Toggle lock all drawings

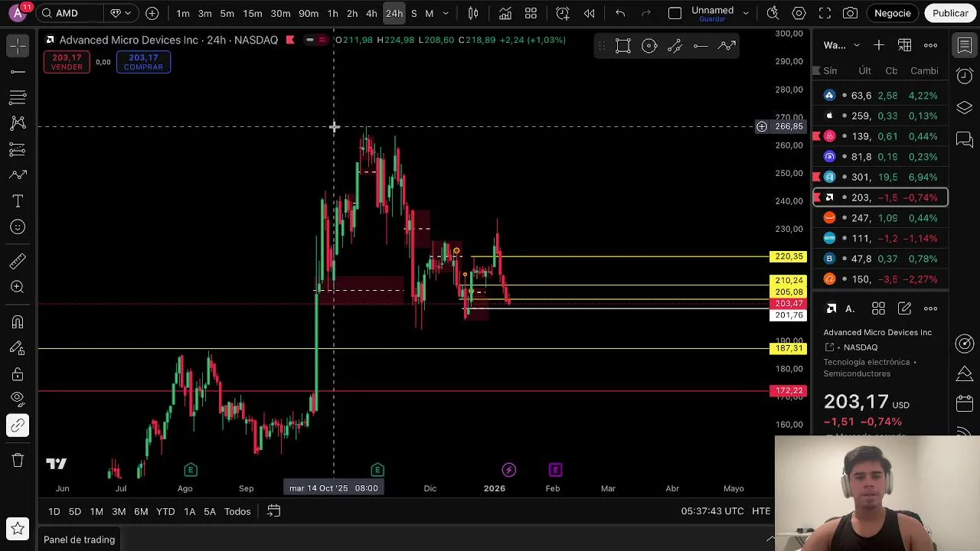(x=18, y=374)
